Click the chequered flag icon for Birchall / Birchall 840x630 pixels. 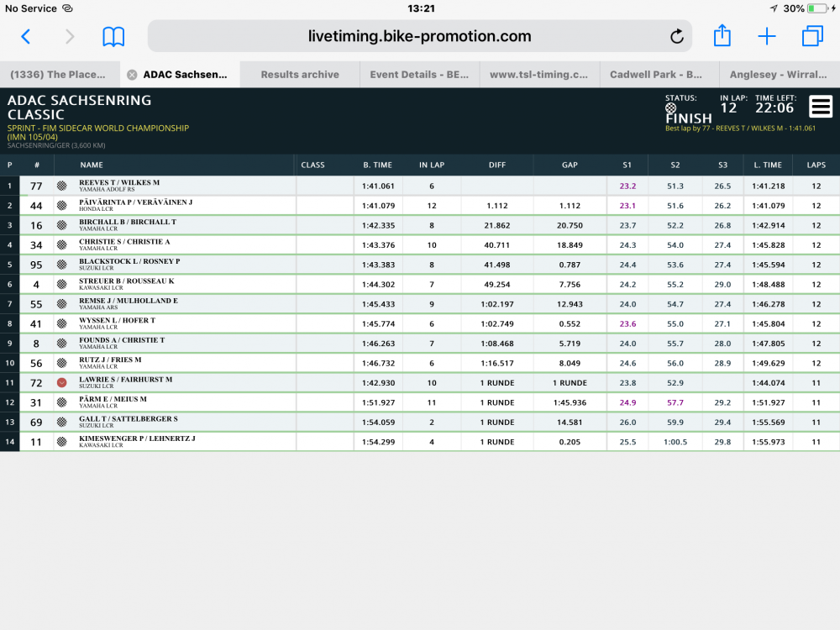(x=62, y=225)
